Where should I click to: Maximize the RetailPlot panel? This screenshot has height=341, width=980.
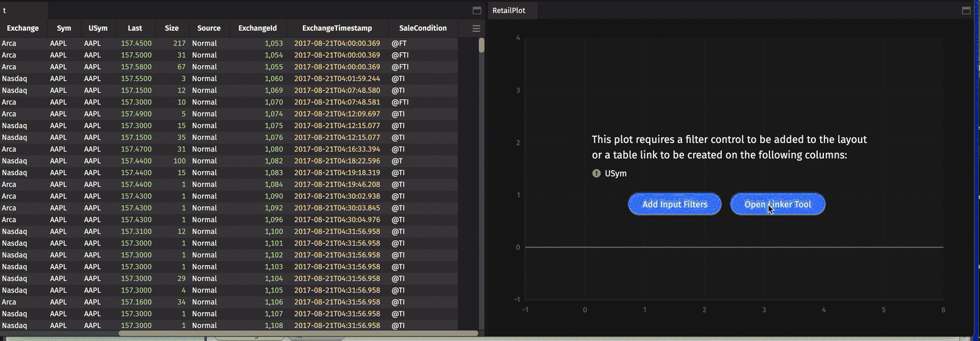pyautogui.click(x=966, y=11)
